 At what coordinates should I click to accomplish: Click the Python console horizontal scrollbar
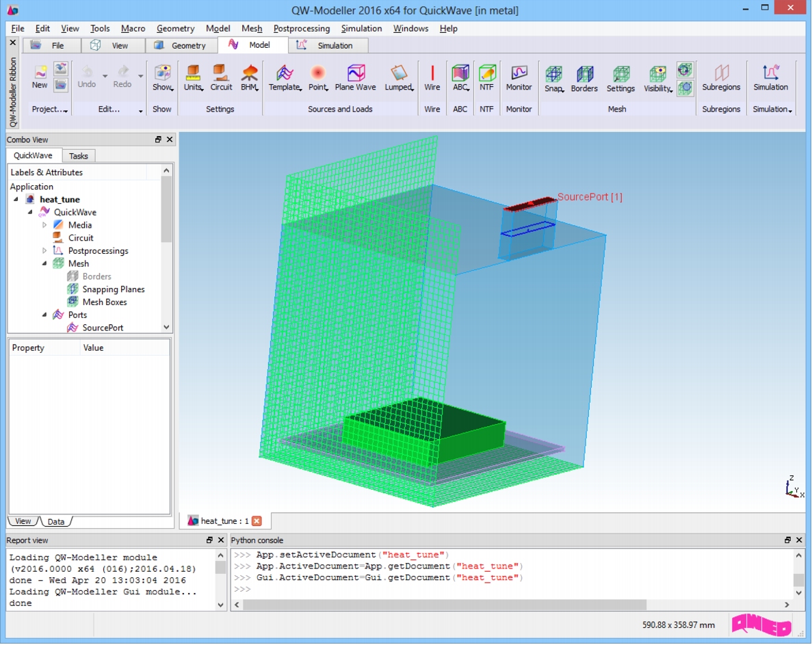pyautogui.click(x=445, y=605)
